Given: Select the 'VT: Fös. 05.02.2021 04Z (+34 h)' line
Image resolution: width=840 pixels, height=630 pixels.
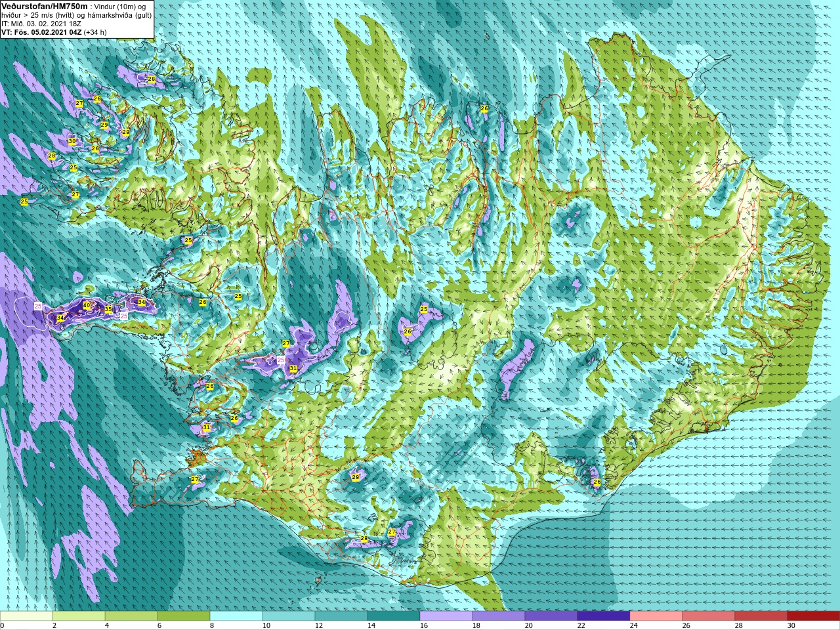Looking at the screenshot, I should click(54, 31).
